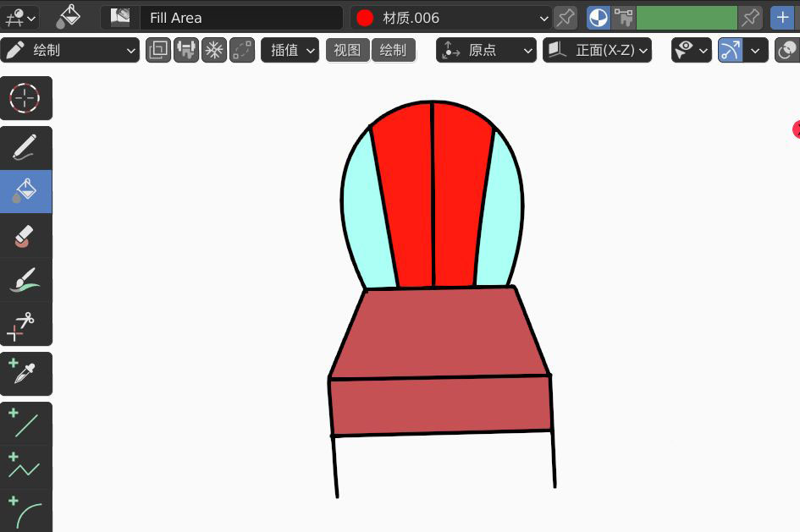Open the 视图 menu
The image size is (800, 532).
click(347, 51)
